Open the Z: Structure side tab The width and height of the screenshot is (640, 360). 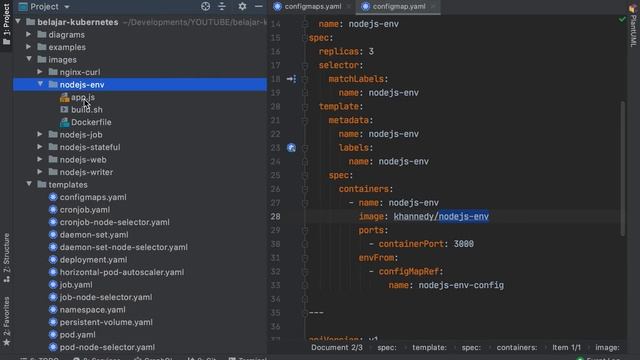tap(7, 258)
